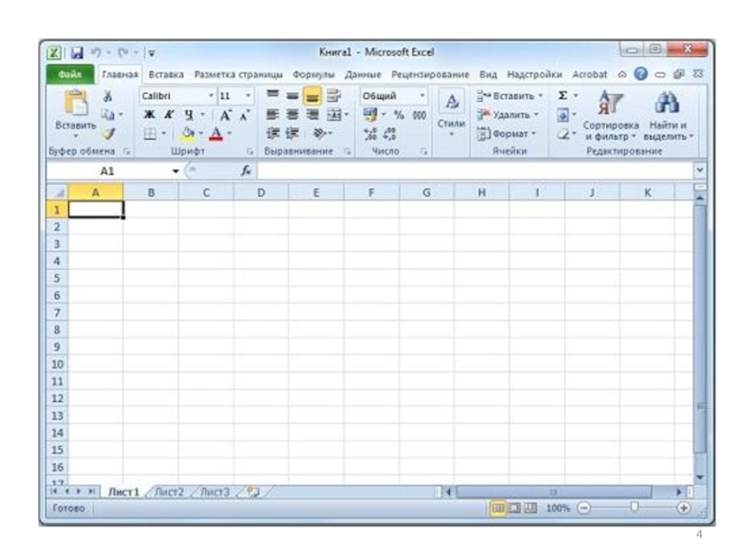
Task: Click the Increase Decimal icon
Action: pyautogui.click(x=370, y=133)
